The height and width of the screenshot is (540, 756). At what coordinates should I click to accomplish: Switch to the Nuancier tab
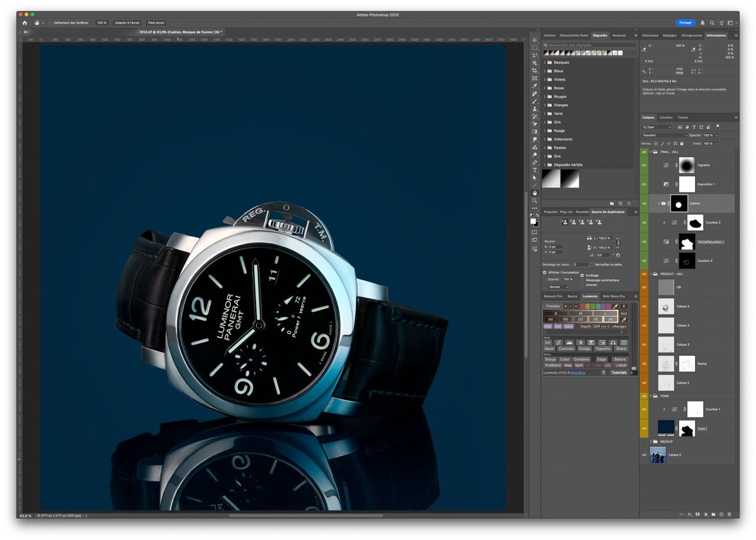(619, 35)
